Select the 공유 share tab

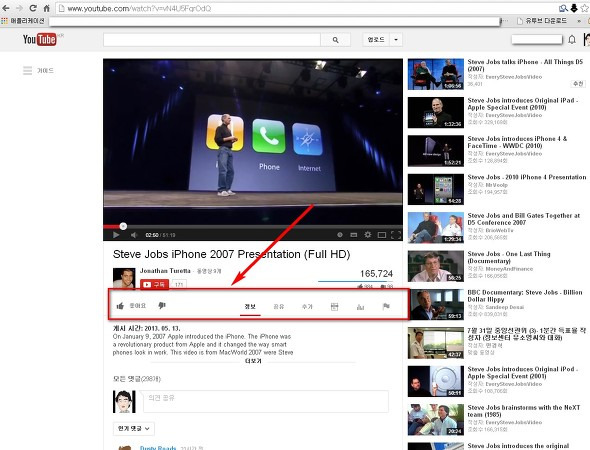(279, 306)
